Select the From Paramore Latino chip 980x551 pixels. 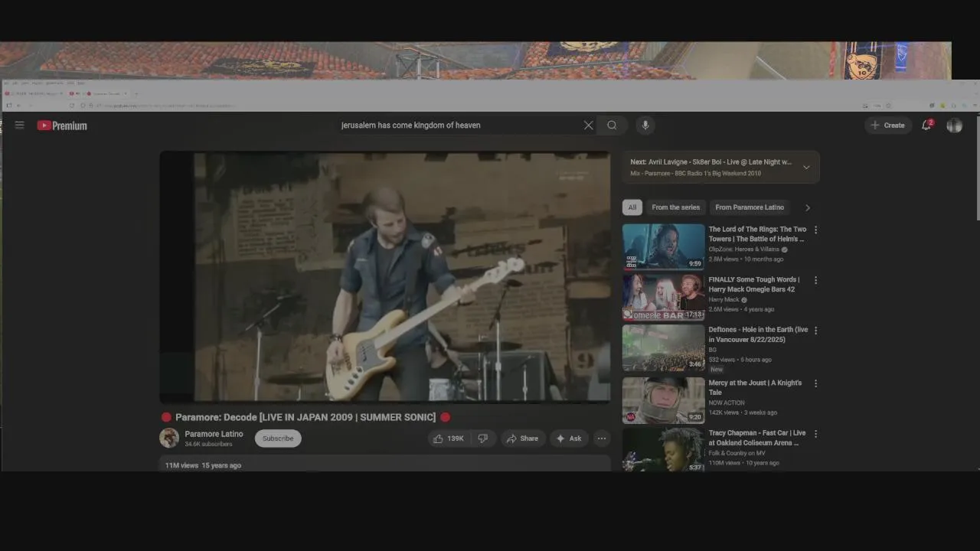click(x=750, y=207)
